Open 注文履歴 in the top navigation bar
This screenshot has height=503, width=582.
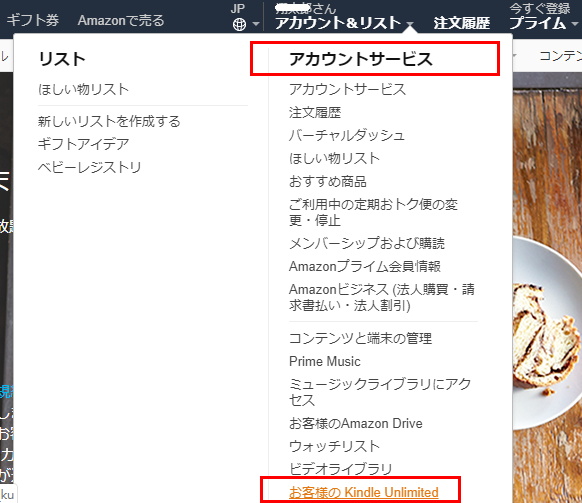tap(462, 23)
